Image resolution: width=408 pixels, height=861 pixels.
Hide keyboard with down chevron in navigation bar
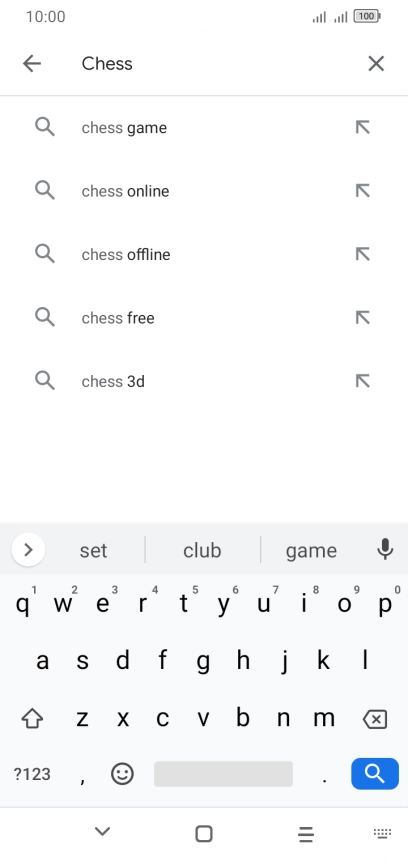pos(102,832)
